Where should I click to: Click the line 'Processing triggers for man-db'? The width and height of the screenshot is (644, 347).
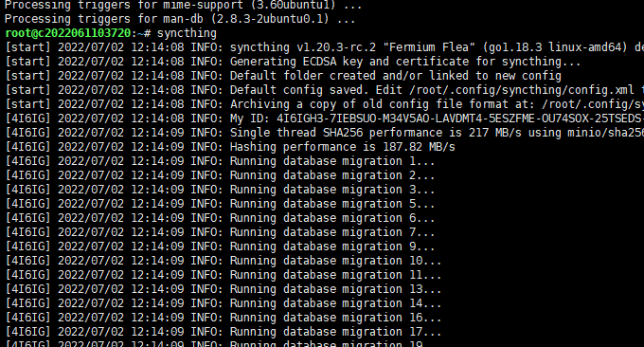click(x=180, y=19)
